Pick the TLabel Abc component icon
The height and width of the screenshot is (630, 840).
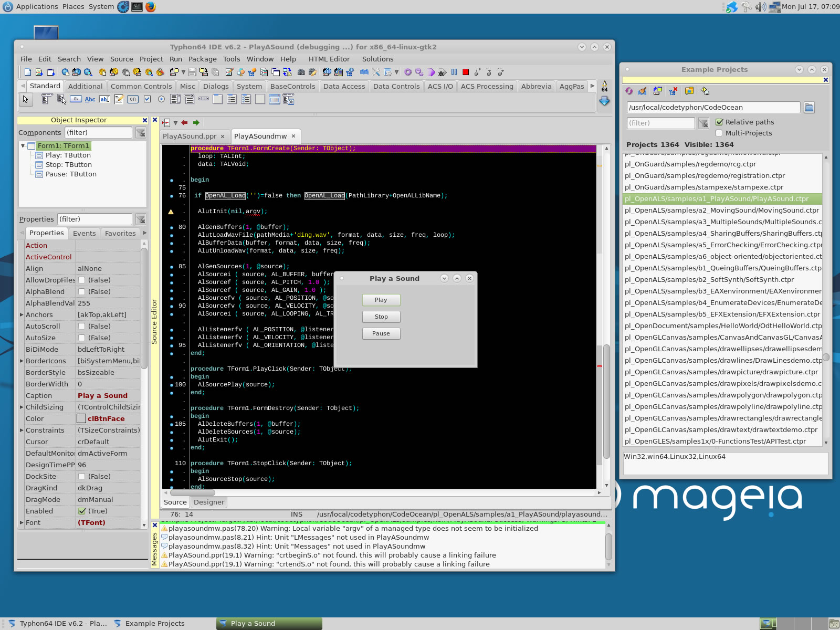(90, 99)
